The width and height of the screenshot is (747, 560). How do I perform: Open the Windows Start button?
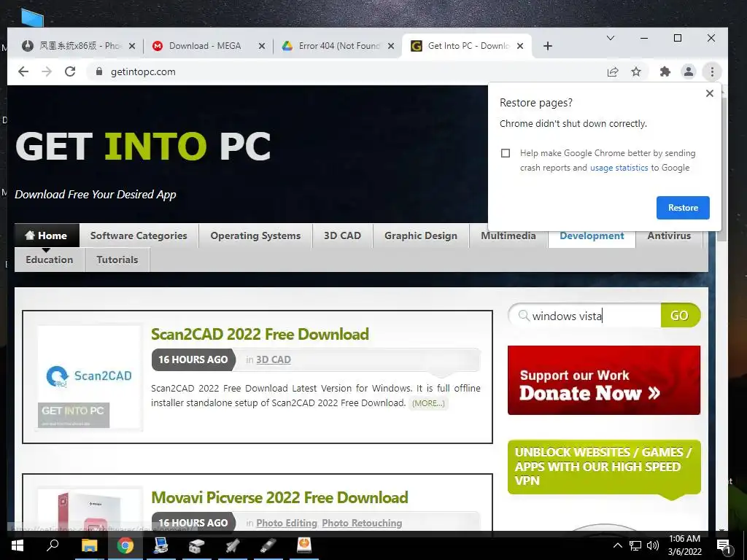(x=18, y=545)
